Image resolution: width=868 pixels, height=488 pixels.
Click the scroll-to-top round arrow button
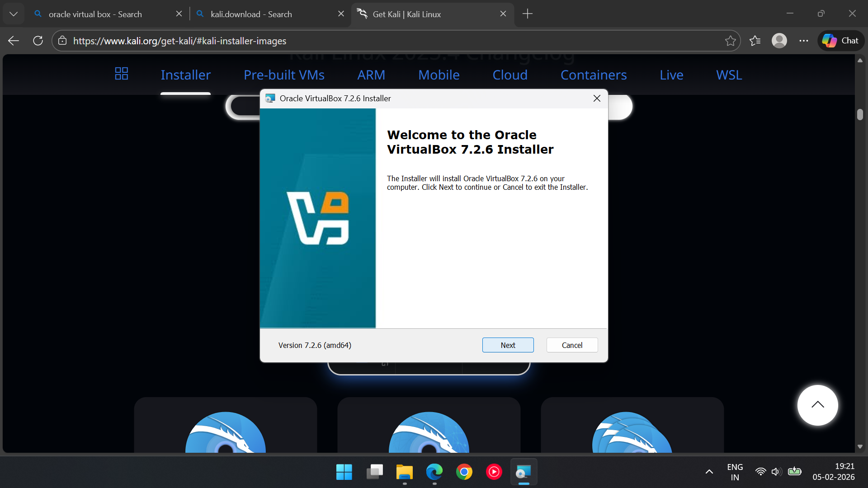tap(817, 405)
